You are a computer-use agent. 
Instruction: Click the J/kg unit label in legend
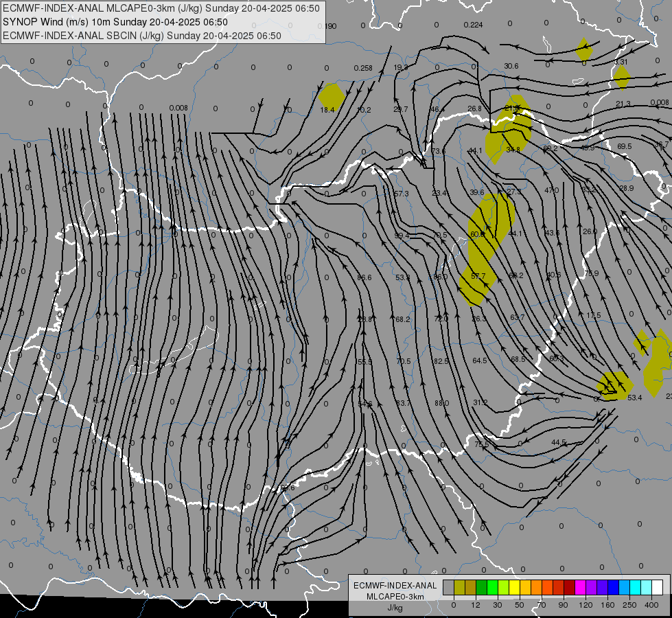(x=395, y=608)
